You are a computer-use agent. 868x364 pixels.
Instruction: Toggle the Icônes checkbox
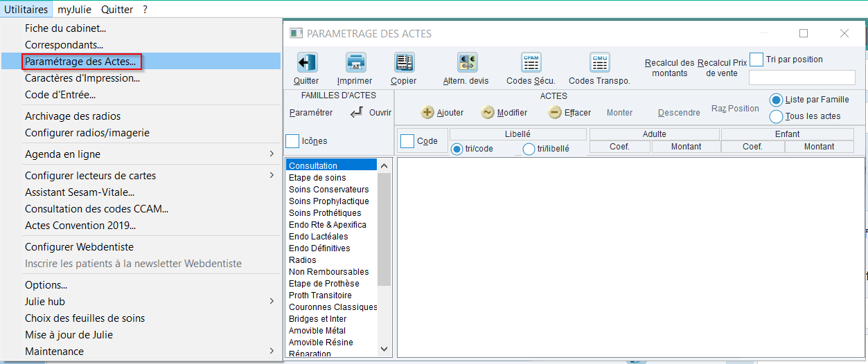[292, 141]
